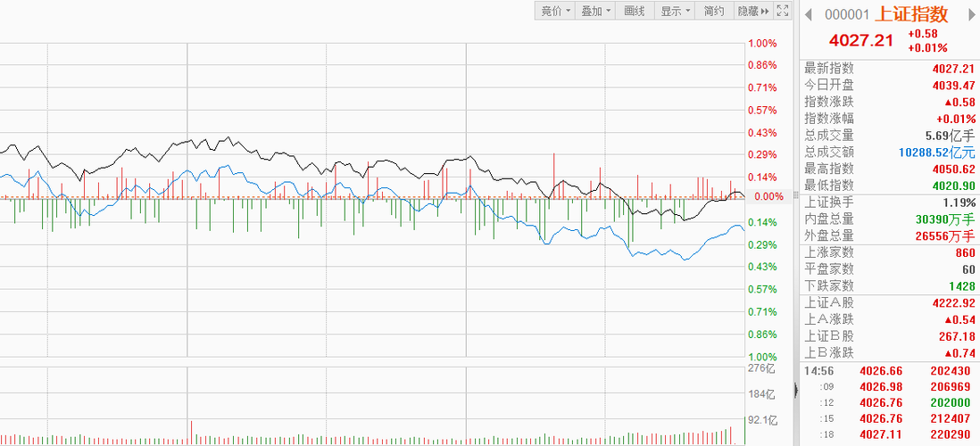Click the :09 tick row with 206969

click(x=889, y=387)
